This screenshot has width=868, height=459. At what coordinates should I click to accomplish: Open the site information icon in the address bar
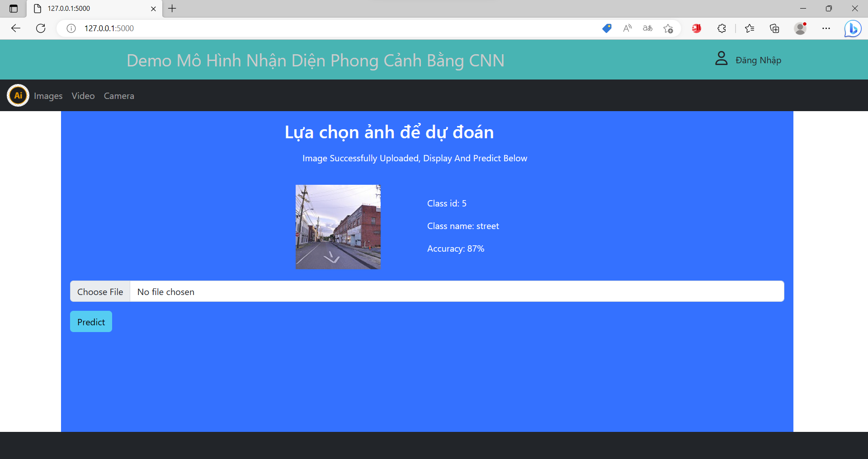coord(71,28)
